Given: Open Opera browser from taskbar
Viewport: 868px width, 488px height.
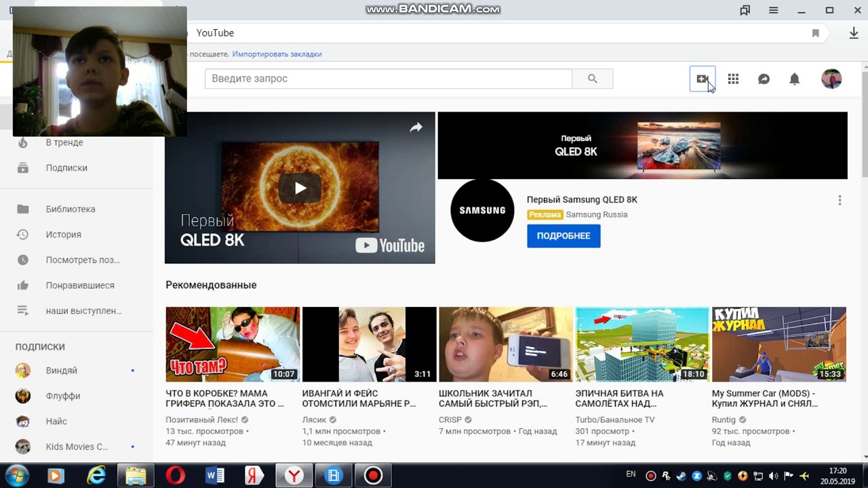Looking at the screenshot, I should click(x=176, y=476).
